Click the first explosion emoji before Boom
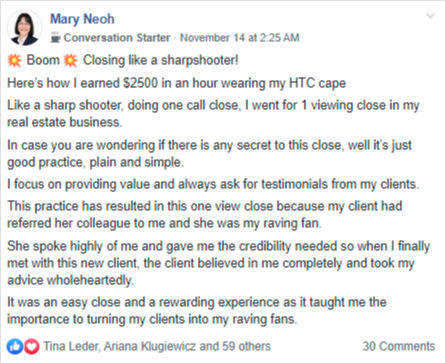445x363 pixels. tap(14, 61)
